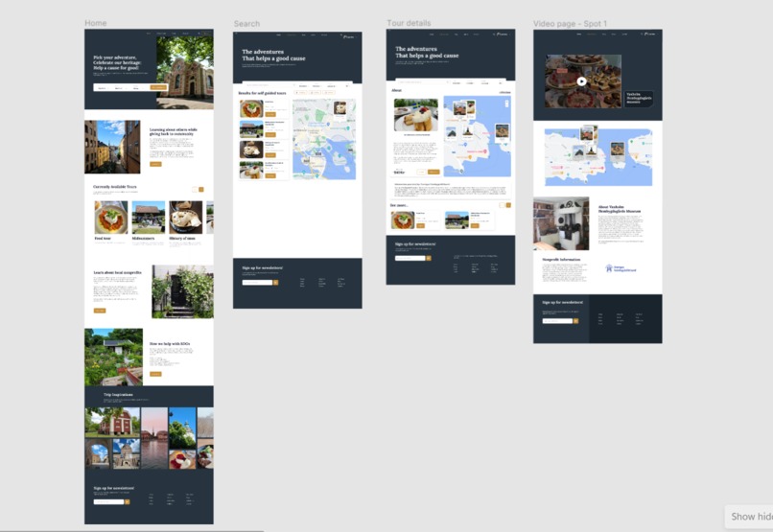Click 'Currently Available Tours' heading
The image size is (773, 532).
[x=115, y=187]
